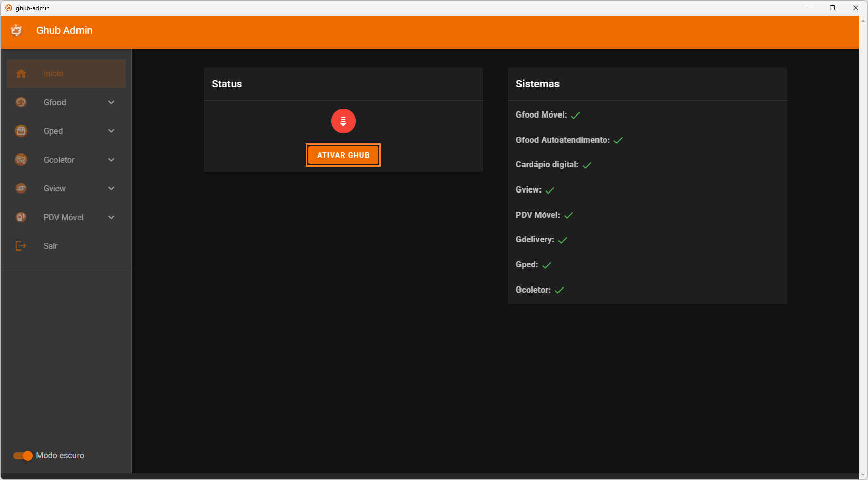The image size is (868, 480).
Task: Open the Gped menu label
Action: click(x=53, y=131)
